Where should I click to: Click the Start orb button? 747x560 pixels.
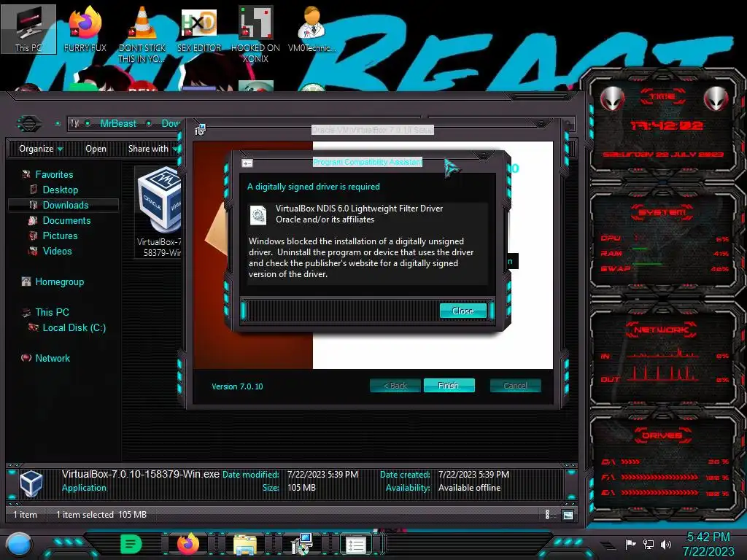tap(19, 545)
